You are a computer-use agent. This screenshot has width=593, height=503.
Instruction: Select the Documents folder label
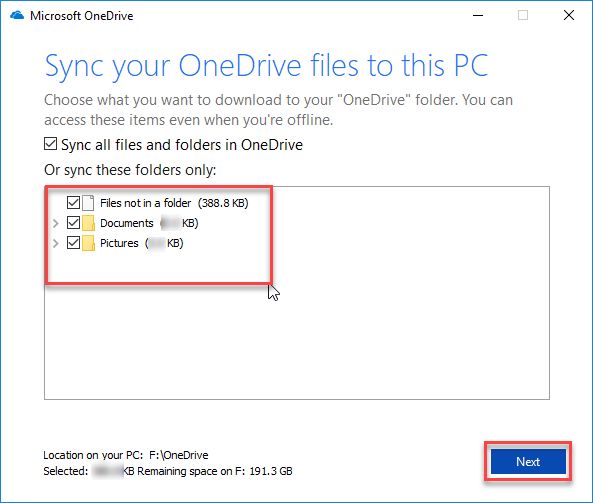click(x=127, y=223)
